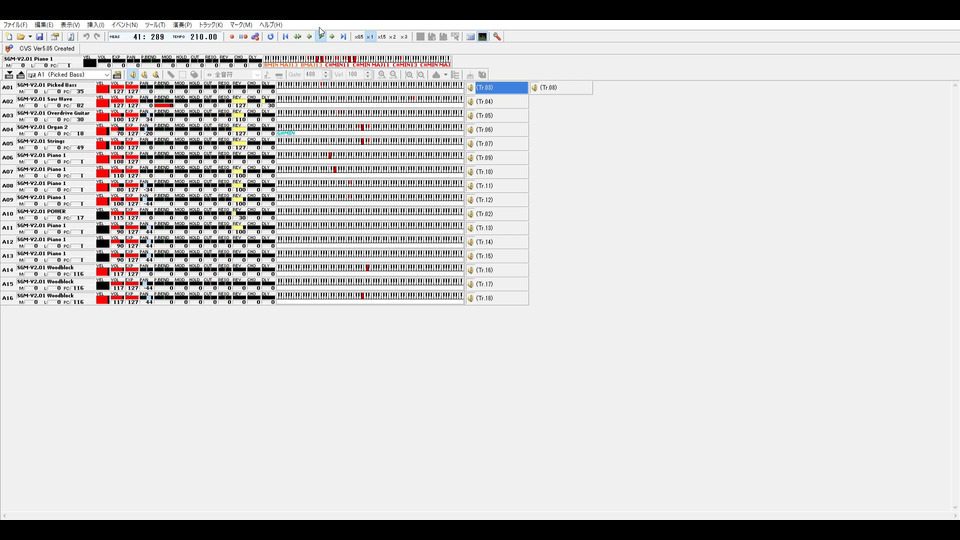Click the zoom in magnifier icon
Image resolution: width=960 pixels, height=540 pixels.
click(381, 75)
